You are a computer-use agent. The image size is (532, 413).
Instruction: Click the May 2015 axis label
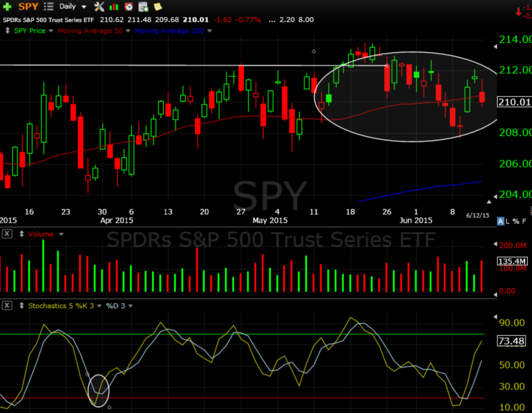[x=270, y=220]
